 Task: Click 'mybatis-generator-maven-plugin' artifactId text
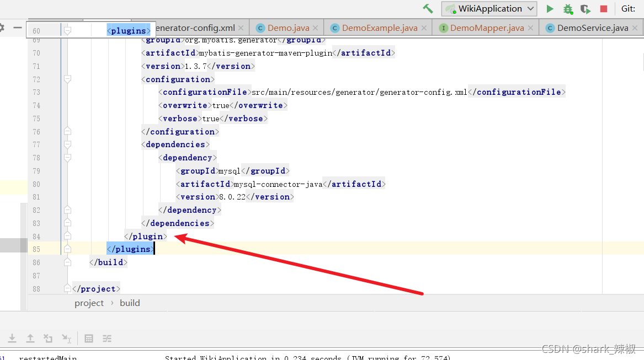coord(266,53)
